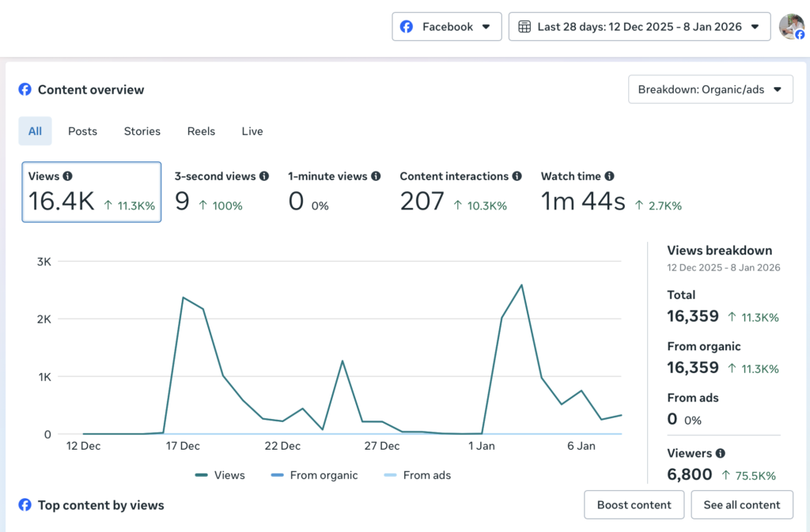
Task: Click the info icon beside Content interactions
Action: coord(516,176)
